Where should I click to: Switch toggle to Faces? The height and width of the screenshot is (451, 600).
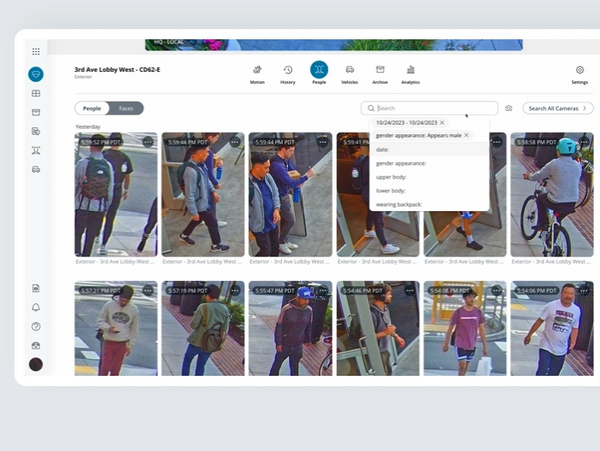click(126, 108)
